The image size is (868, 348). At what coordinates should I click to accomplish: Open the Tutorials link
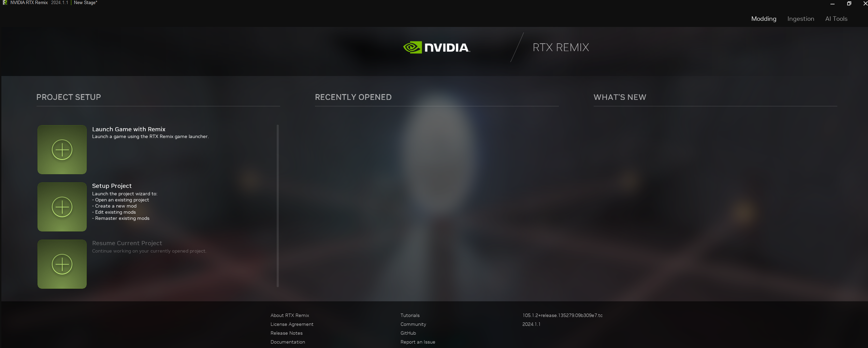click(x=410, y=315)
